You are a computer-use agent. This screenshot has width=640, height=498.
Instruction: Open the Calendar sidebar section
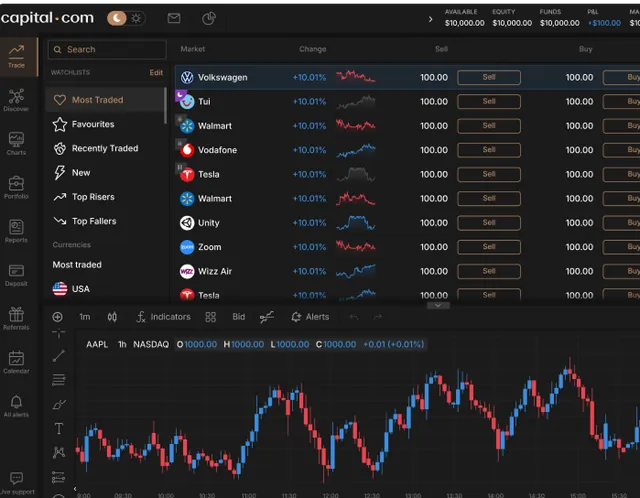click(16, 362)
